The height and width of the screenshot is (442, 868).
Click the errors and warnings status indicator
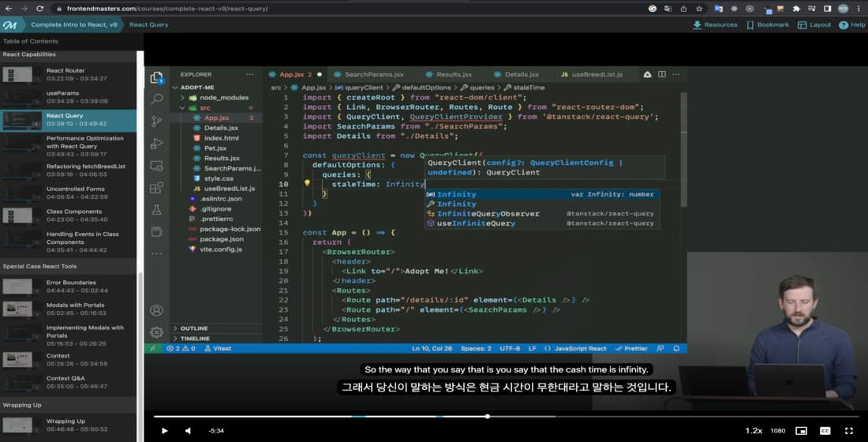pos(181,348)
